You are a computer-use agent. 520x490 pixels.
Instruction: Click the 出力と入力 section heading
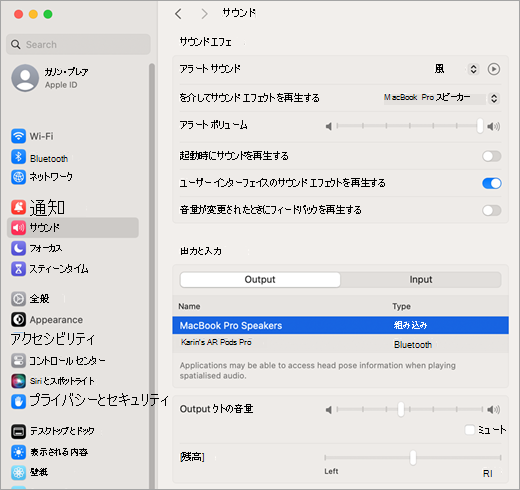[201, 251]
